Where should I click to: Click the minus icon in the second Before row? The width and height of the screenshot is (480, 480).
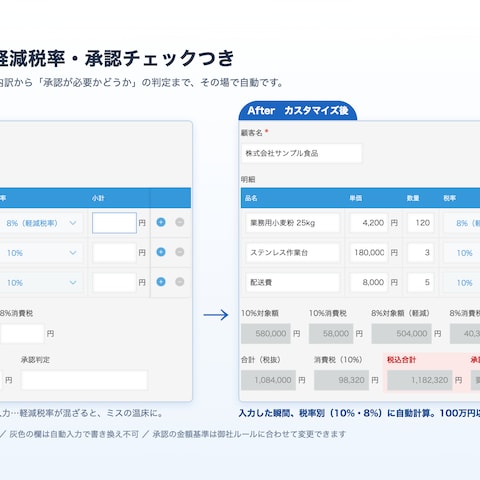point(180,252)
